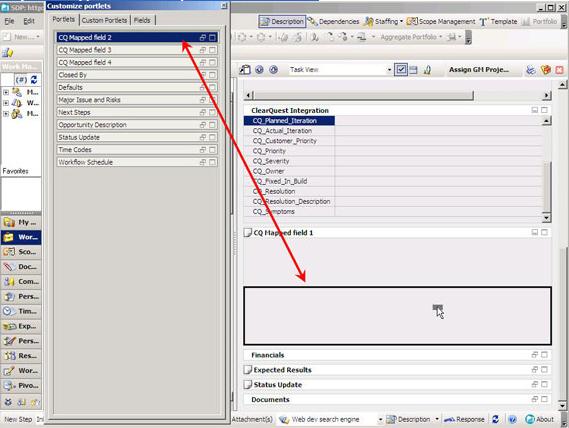Expand the first tree node H...
This screenshot has height=428, width=569.
point(6,92)
